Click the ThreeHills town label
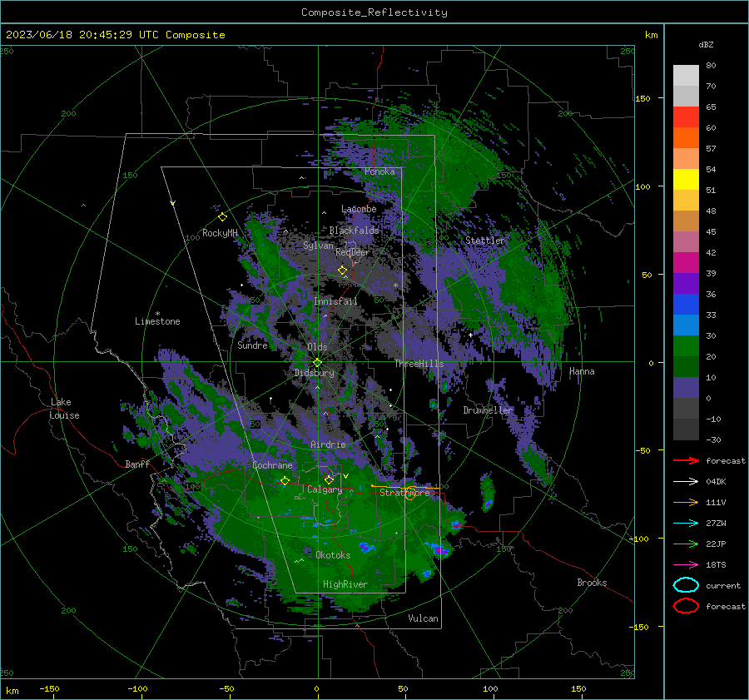This screenshot has height=700, width=749. tap(419, 364)
